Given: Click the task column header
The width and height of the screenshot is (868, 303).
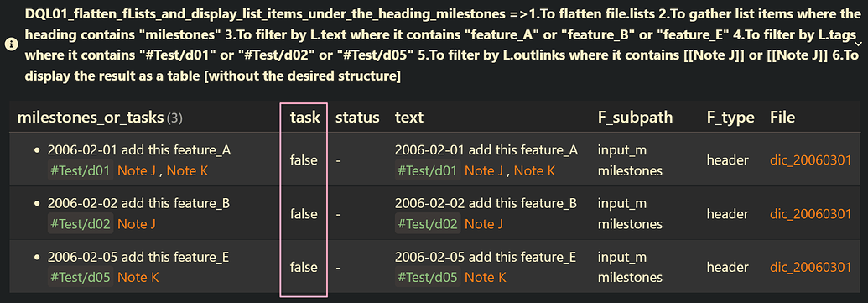Looking at the screenshot, I should point(305,118).
